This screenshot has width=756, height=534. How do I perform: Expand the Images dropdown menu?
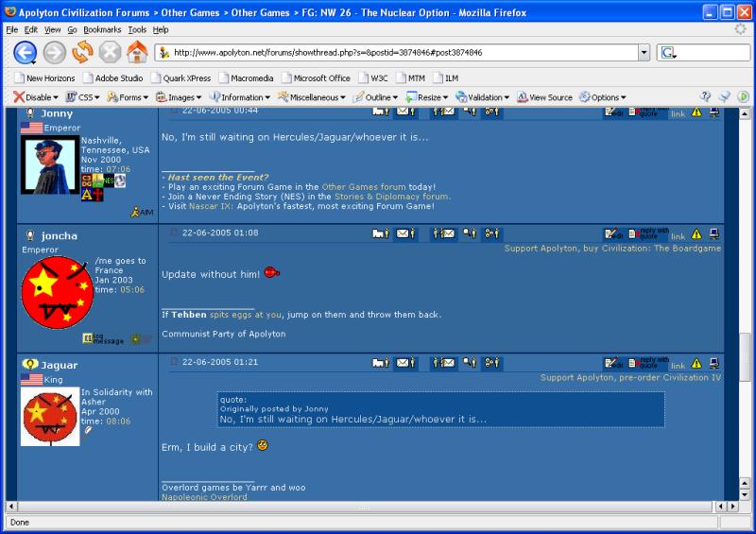[x=179, y=97]
